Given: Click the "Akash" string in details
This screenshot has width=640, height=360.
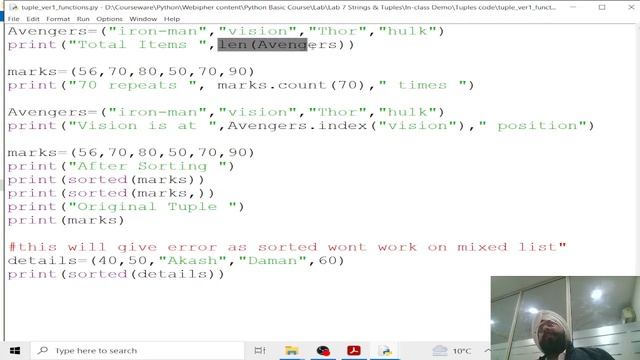Looking at the screenshot, I should (193, 260).
